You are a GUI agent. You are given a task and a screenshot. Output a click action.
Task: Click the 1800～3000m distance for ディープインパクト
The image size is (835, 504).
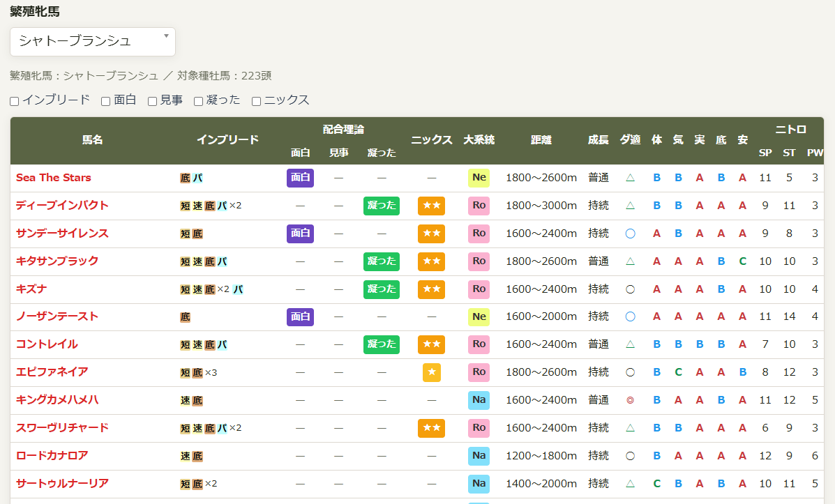541,206
